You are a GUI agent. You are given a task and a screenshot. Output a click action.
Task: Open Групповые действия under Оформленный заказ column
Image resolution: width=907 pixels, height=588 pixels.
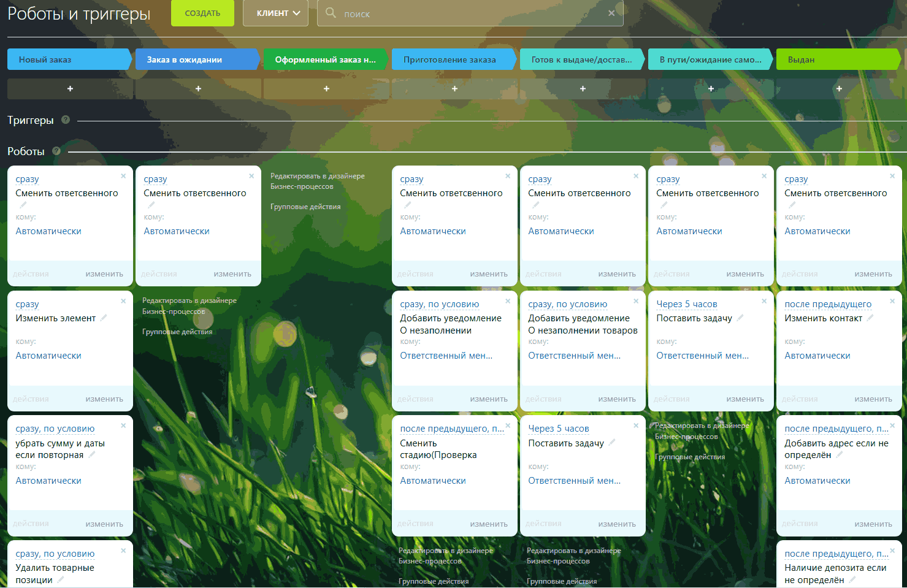(x=305, y=207)
